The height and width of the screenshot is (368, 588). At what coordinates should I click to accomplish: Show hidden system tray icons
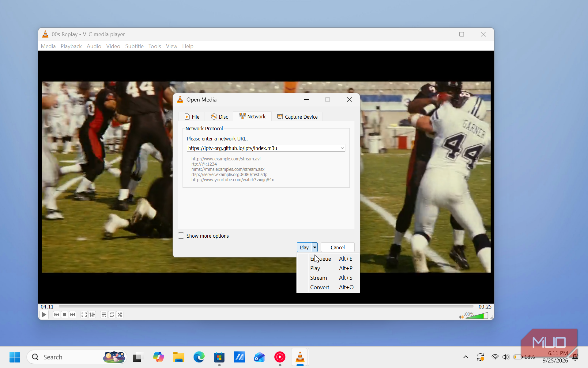click(466, 357)
